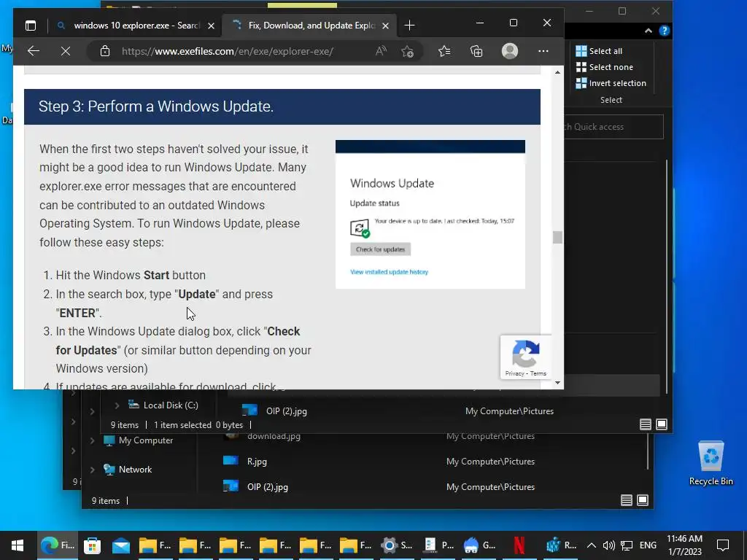Open the Favorites list icon in Edge
The width and height of the screenshot is (747, 560).
click(444, 51)
